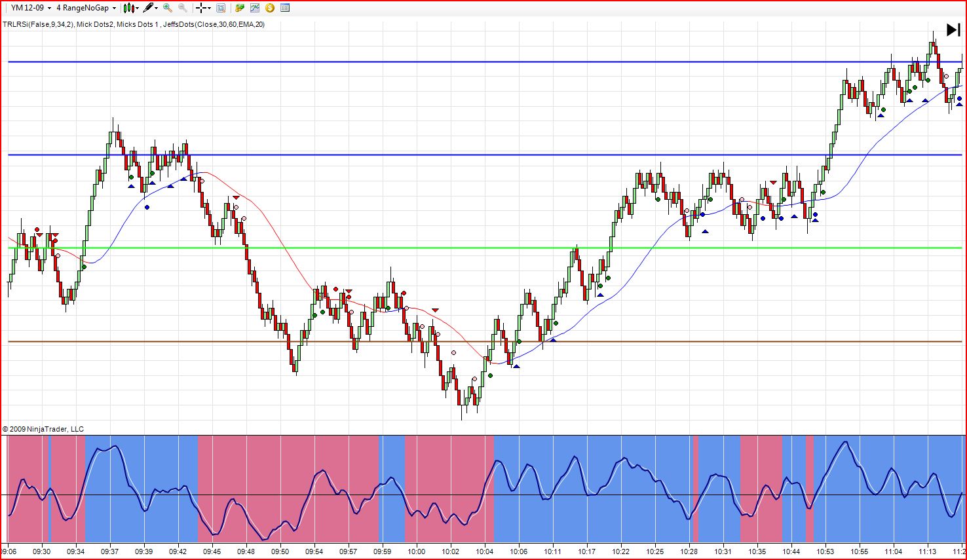
Task: Click the 10:28 time axis label
Action: [x=689, y=551]
